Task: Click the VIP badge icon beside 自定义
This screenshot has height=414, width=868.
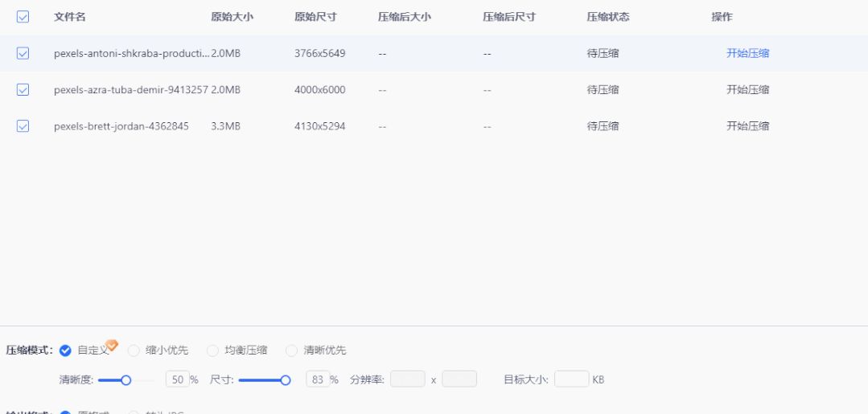Action: point(113,346)
